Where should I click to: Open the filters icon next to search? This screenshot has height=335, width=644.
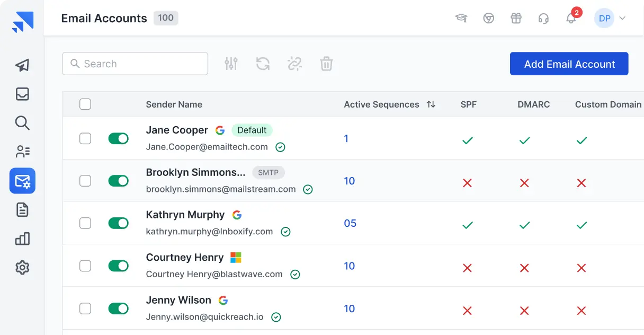pos(231,63)
